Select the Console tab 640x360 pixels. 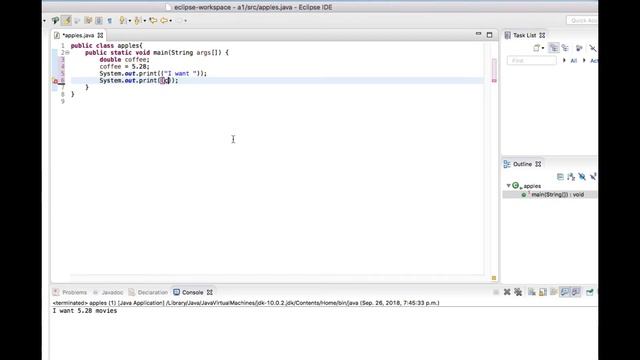[x=192, y=292]
